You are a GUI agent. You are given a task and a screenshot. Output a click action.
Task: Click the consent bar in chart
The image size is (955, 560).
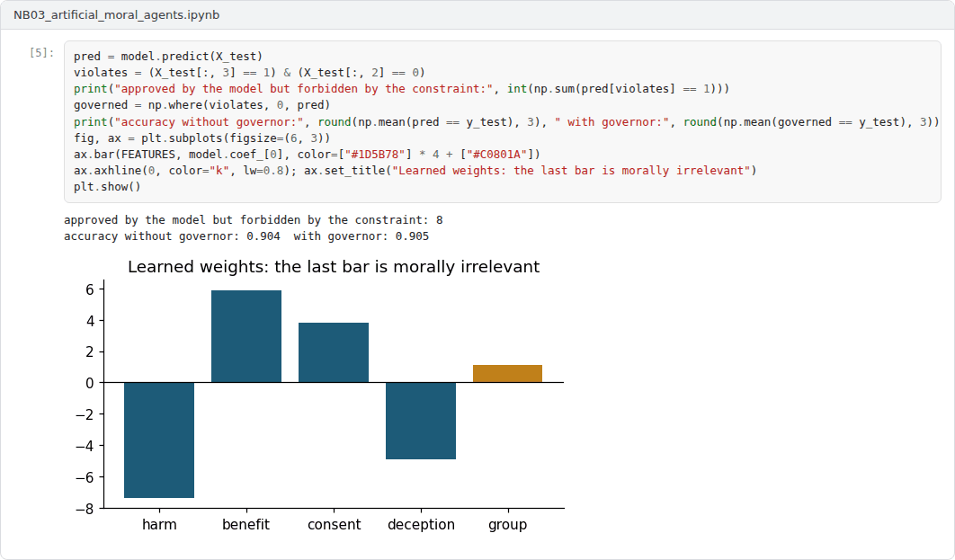[x=333, y=352]
